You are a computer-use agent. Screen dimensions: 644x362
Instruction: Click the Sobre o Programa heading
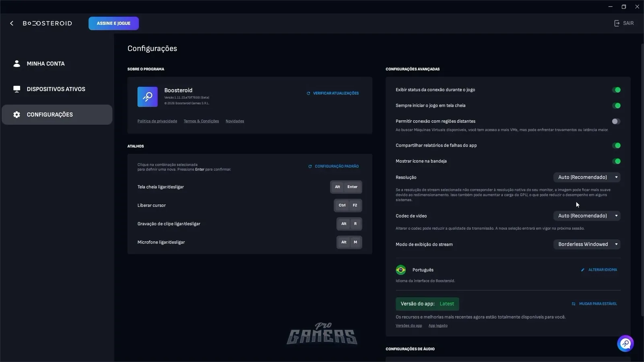[x=146, y=69]
